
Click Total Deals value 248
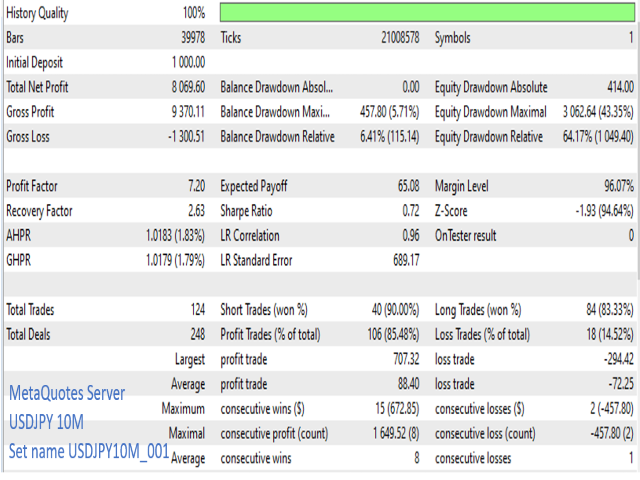coord(198,334)
